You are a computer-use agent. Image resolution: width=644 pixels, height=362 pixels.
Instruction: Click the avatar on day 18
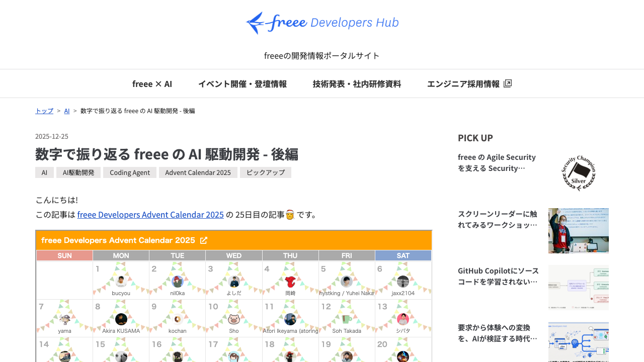(x=290, y=356)
